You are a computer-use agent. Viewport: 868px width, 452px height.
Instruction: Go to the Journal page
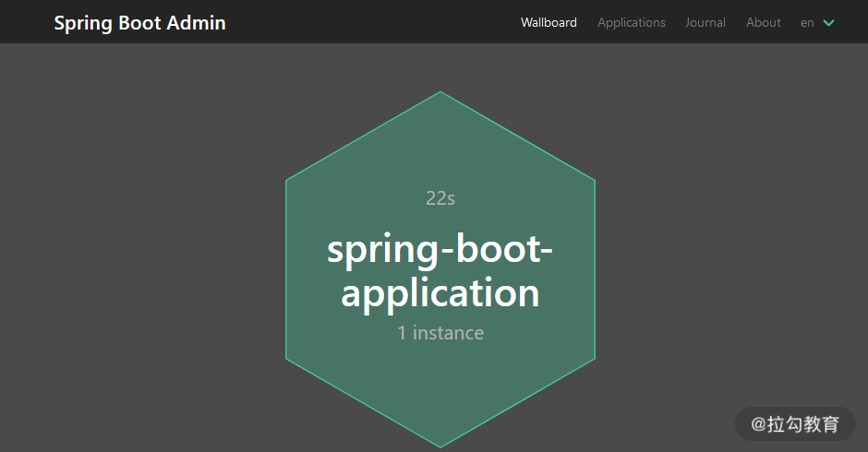[x=705, y=23]
